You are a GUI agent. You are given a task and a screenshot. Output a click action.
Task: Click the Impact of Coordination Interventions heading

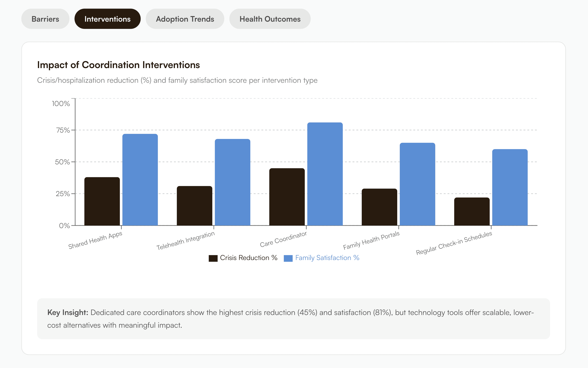(119, 65)
